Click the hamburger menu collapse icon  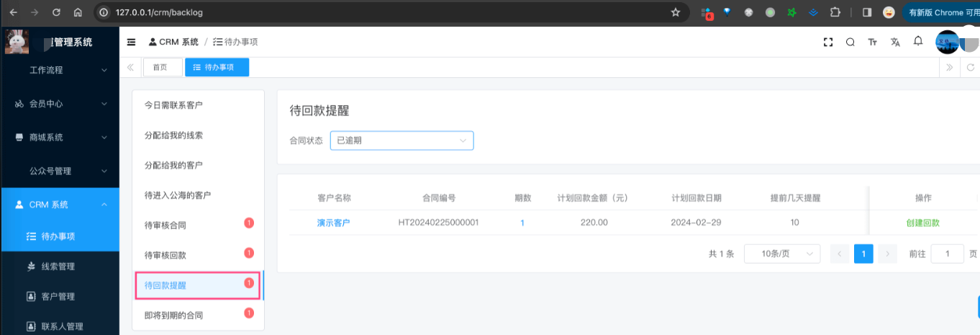pyautogui.click(x=131, y=43)
